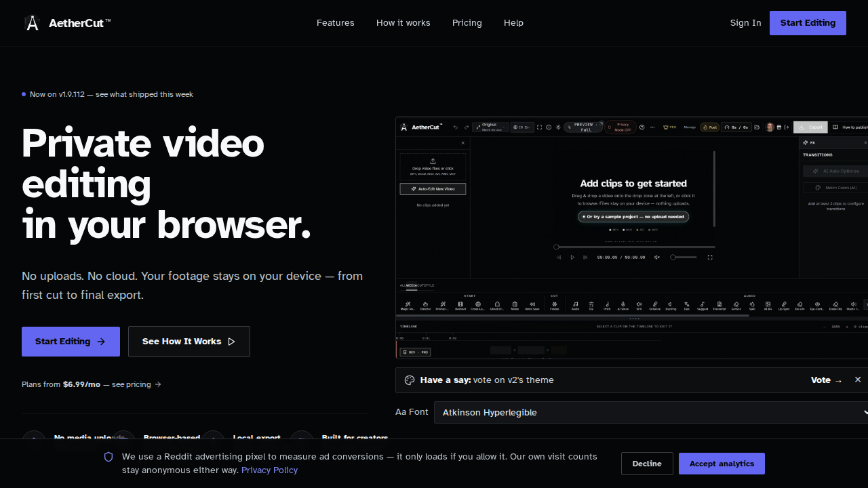Open the Privacy Policy link
The height and width of the screenshot is (488, 868).
pyautogui.click(x=269, y=470)
